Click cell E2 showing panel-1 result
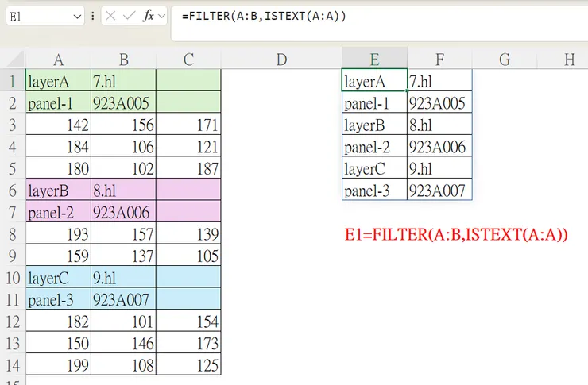Viewport: 588px width, 385px height. [374, 102]
